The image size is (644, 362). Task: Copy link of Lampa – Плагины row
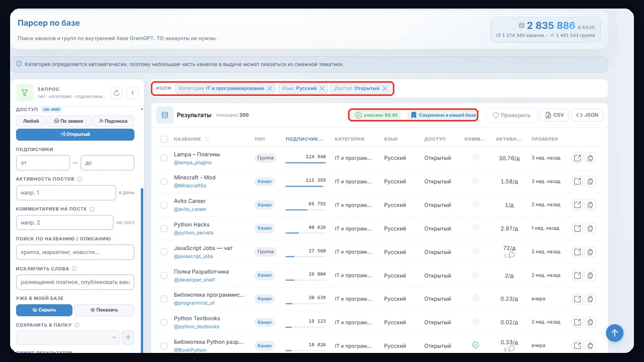pos(590,158)
